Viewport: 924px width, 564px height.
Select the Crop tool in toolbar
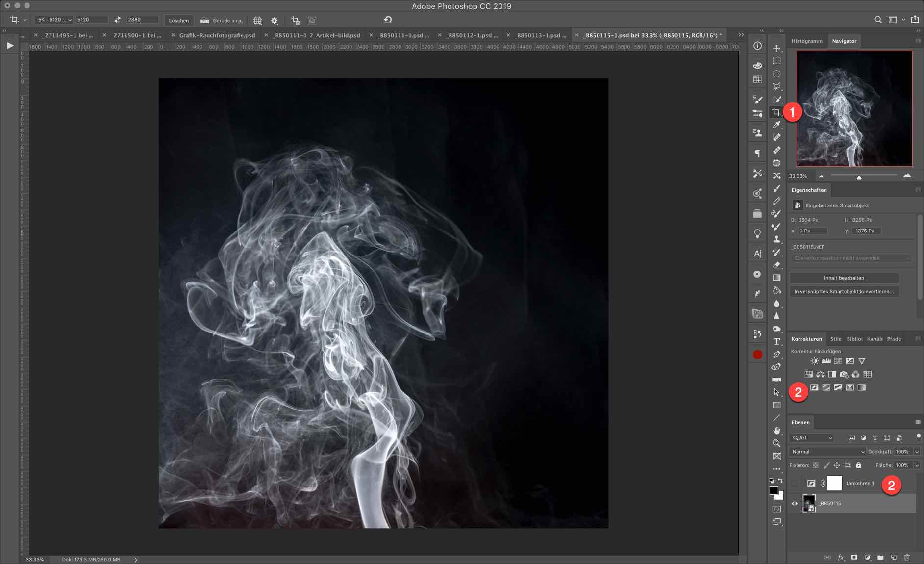776,112
